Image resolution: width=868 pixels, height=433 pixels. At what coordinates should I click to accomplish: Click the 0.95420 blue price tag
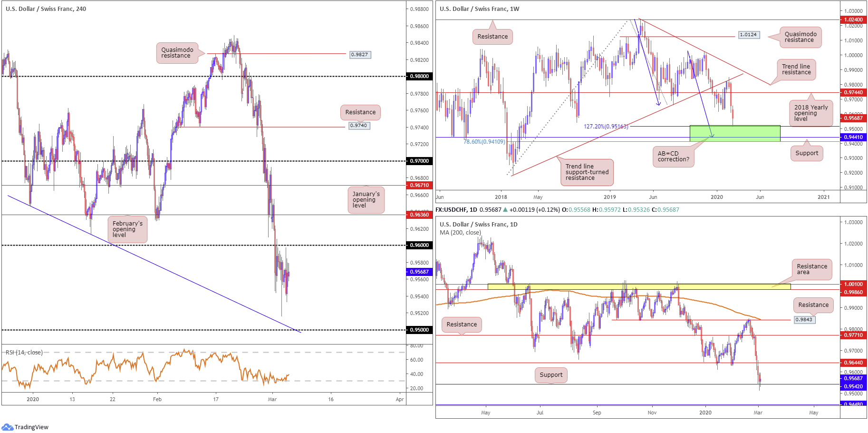(x=853, y=386)
